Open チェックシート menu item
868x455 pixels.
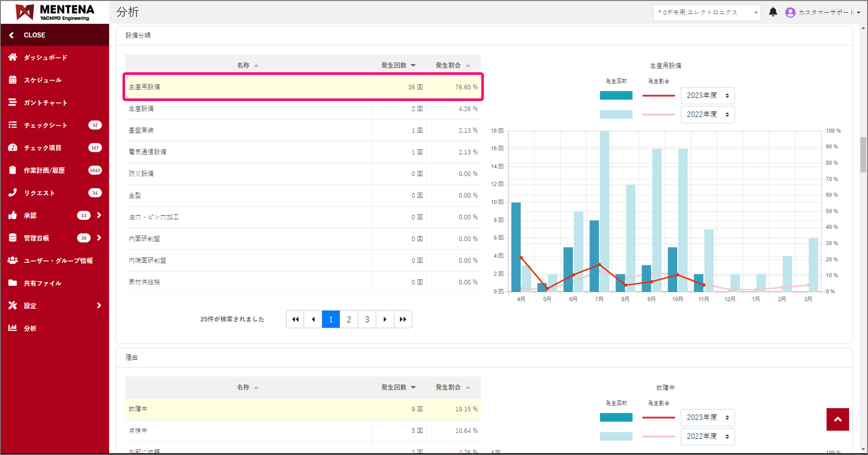tap(45, 125)
